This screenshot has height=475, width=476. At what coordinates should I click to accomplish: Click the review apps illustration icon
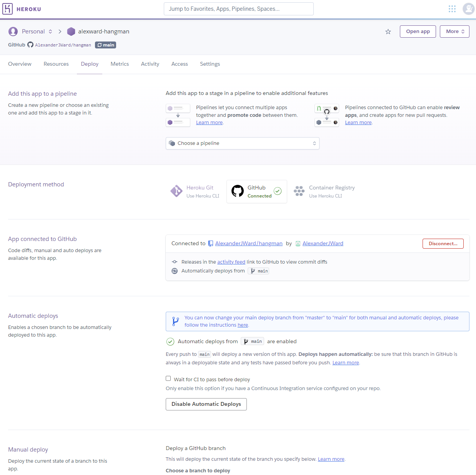click(327, 115)
